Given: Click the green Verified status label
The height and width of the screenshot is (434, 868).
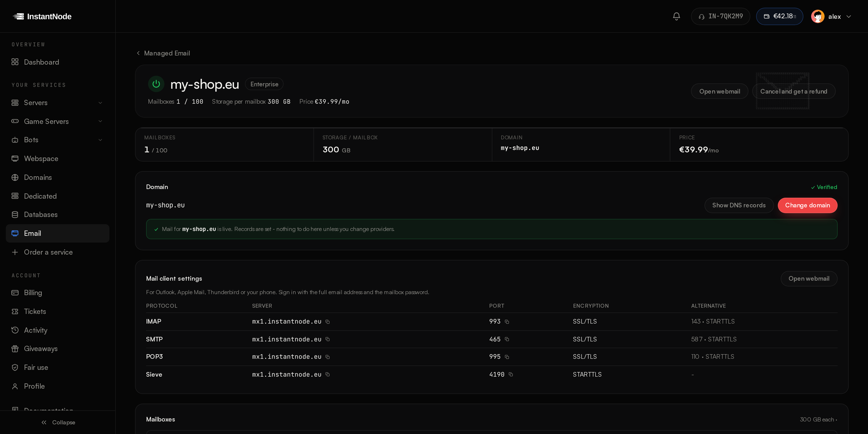Looking at the screenshot, I should (x=824, y=187).
